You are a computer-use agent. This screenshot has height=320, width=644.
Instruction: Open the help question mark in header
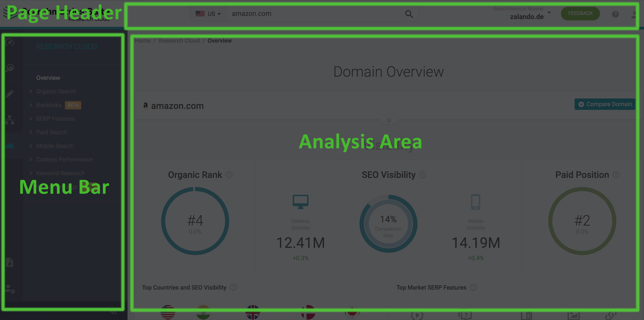coord(615,14)
